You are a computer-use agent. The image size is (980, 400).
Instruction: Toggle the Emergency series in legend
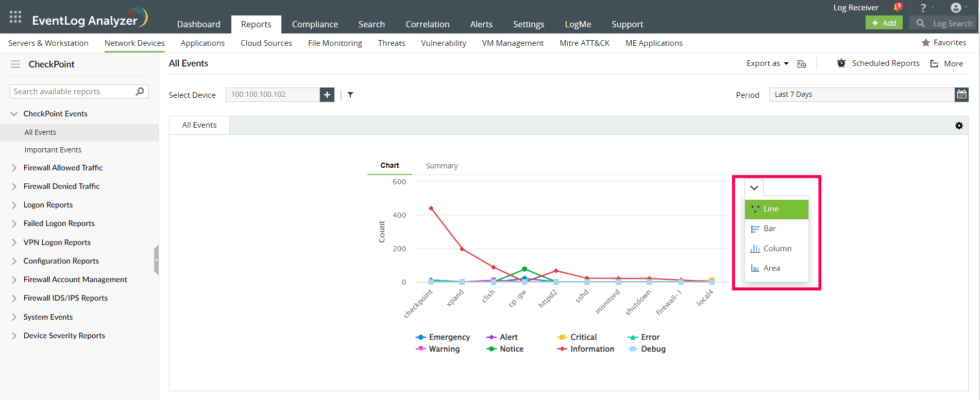click(x=443, y=337)
